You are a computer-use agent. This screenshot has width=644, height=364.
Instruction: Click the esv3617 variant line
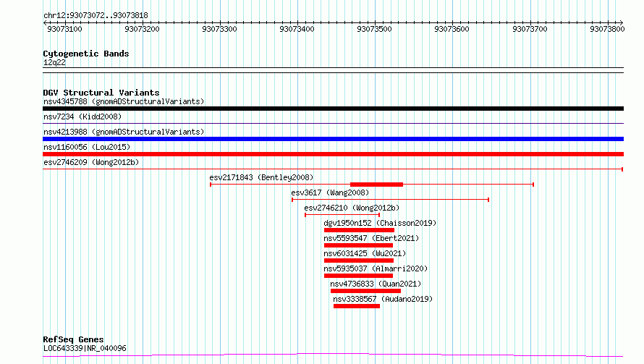(x=390, y=200)
